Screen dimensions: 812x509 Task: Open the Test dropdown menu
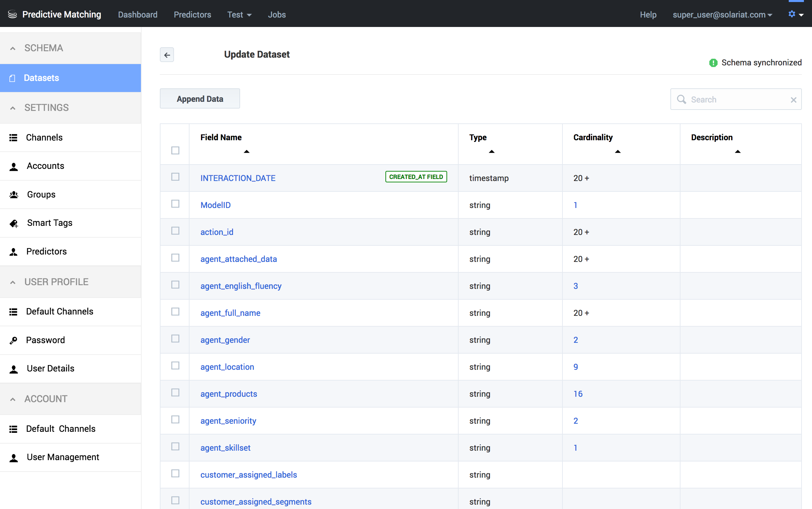pos(239,15)
